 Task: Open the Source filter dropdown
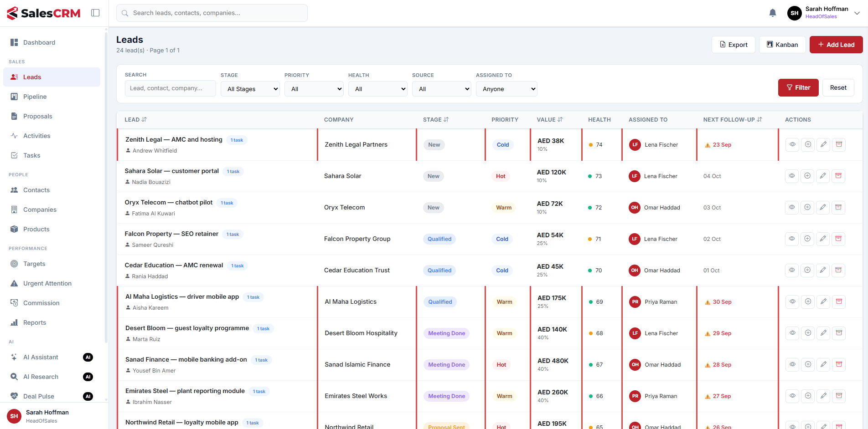pos(442,89)
